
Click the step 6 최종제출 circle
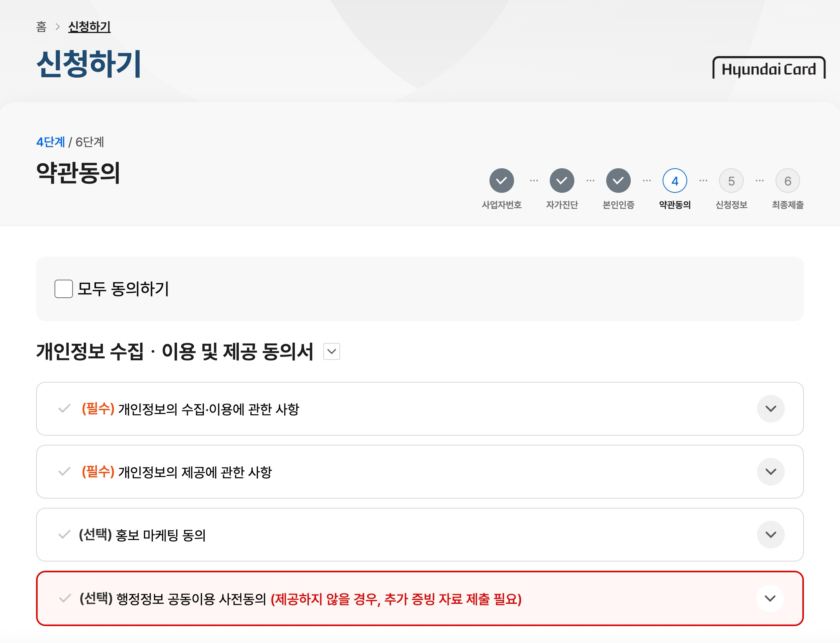point(787,181)
